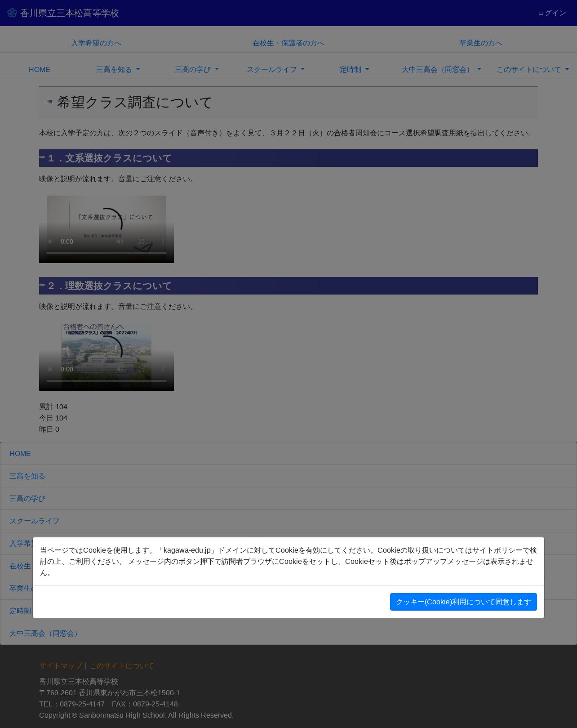
Task: Click the 昨日 0 counter text
Action: click(49, 429)
